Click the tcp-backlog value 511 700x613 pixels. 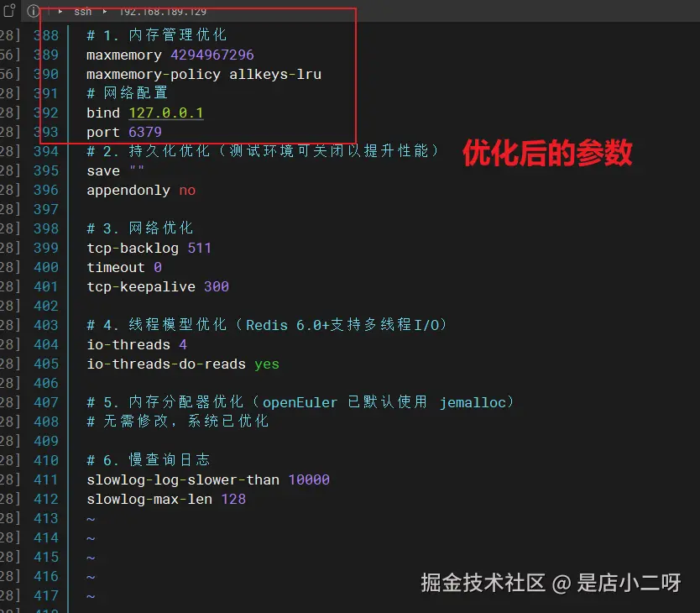pyautogui.click(x=200, y=248)
